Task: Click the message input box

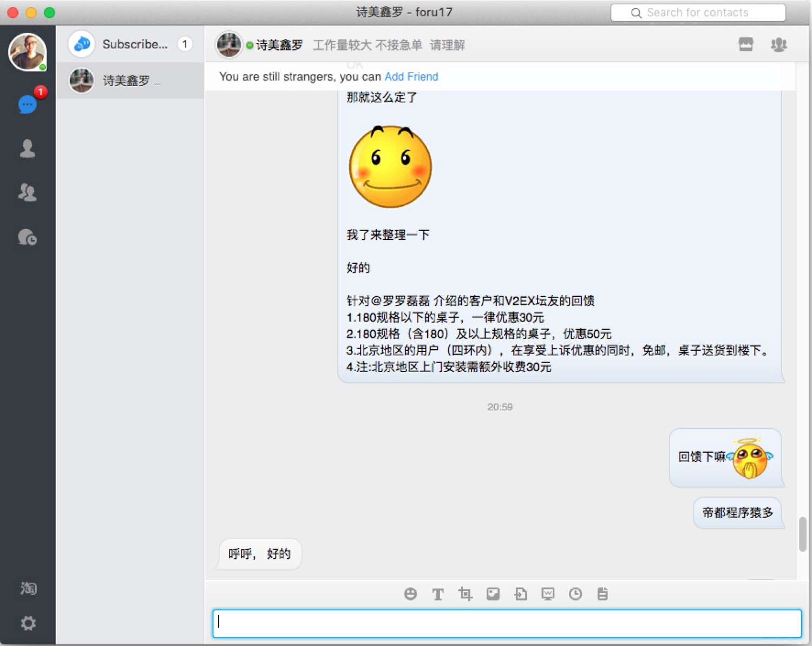Action: (x=507, y=623)
